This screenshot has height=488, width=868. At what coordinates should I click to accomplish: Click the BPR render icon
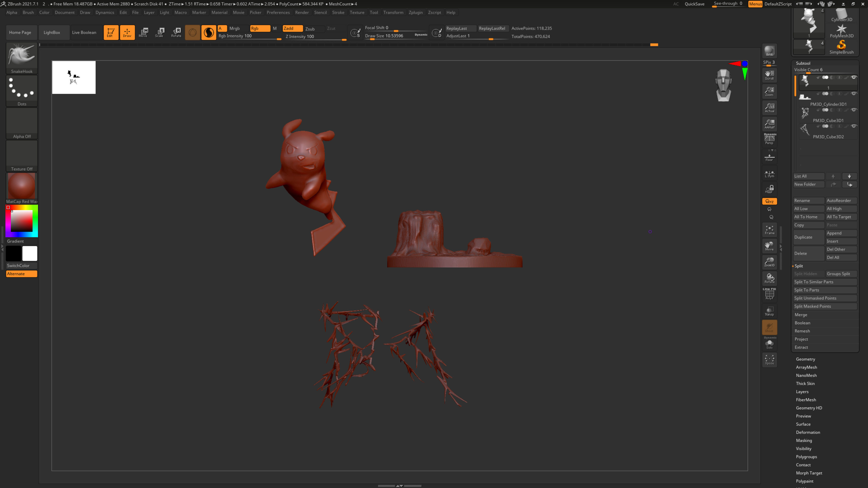[769, 51]
